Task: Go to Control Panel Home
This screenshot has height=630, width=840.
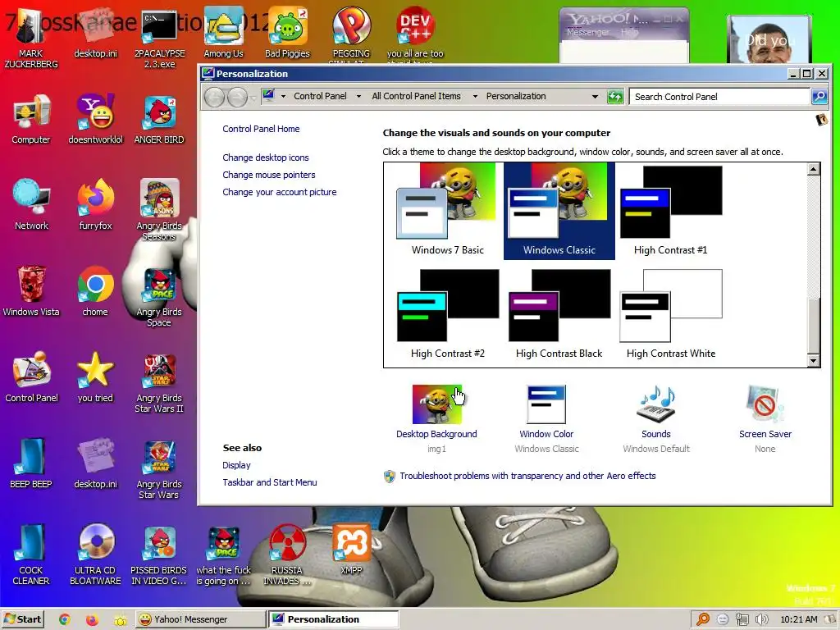Action: [261, 129]
